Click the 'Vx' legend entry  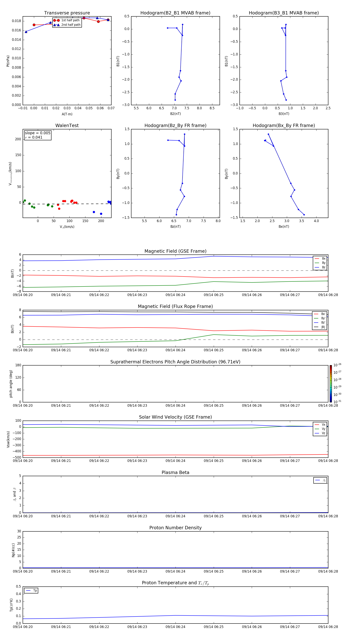(320, 424)
